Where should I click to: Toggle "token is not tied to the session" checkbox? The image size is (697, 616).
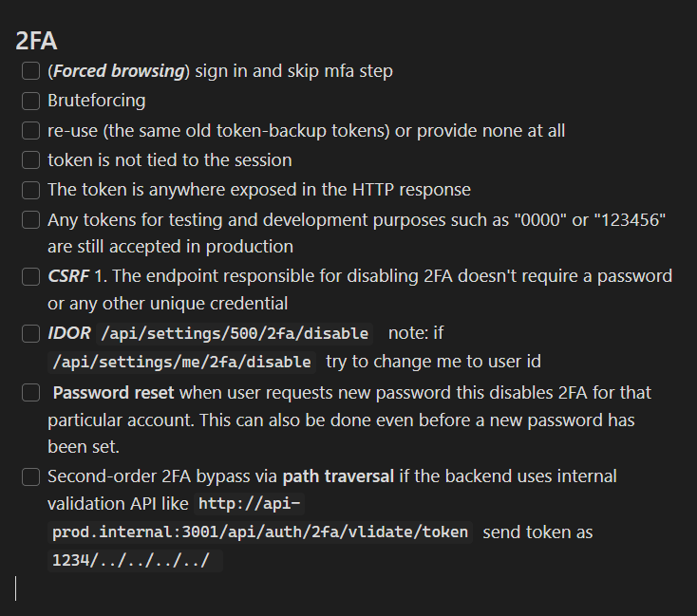coord(31,160)
